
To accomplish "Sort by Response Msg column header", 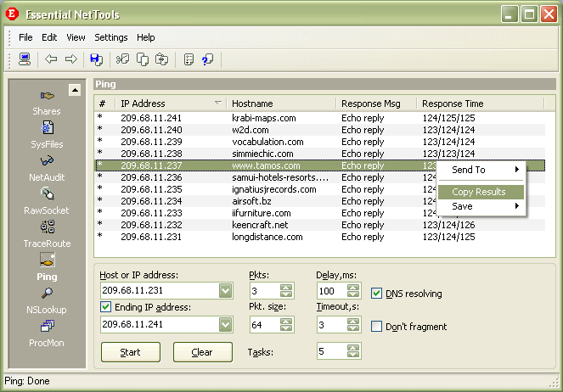I will 376,104.
